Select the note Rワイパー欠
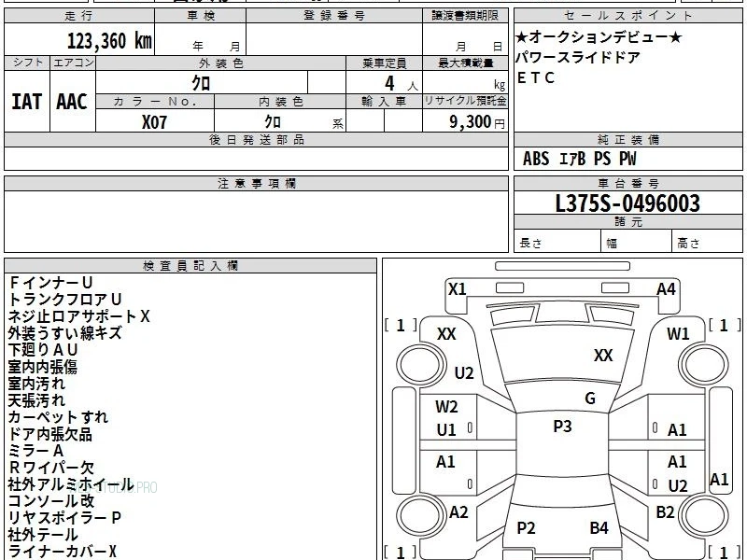This screenshot has height=560, width=747. (51, 468)
